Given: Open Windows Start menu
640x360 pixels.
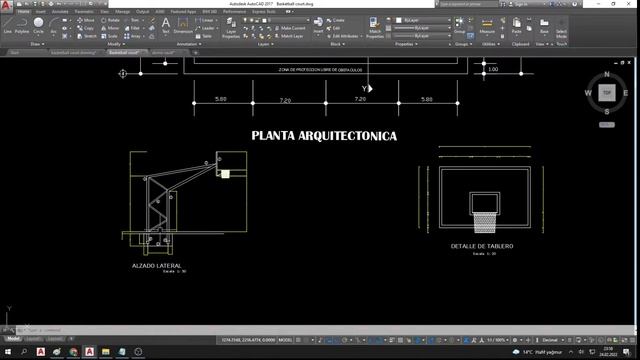Looking at the screenshot, I should point(8,351).
